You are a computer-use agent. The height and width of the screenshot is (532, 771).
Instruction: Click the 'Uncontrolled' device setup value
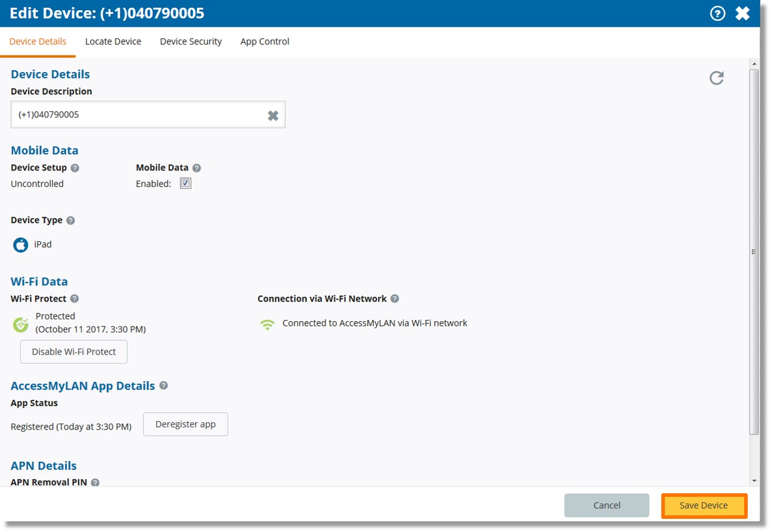pos(37,183)
